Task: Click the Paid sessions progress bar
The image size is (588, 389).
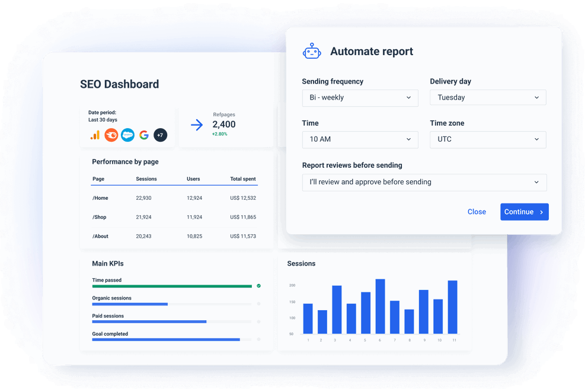Action: pyautogui.click(x=148, y=322)
